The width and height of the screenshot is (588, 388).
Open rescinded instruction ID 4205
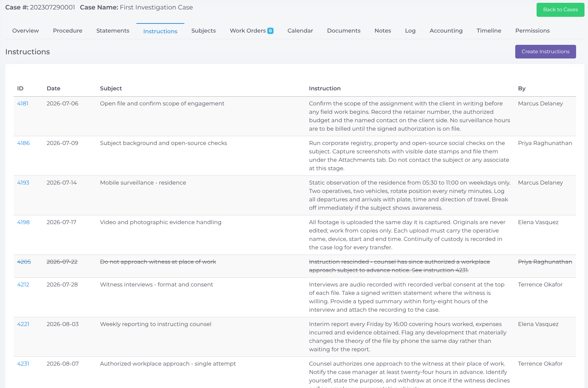pyautogui.click(x=24, y=262)
